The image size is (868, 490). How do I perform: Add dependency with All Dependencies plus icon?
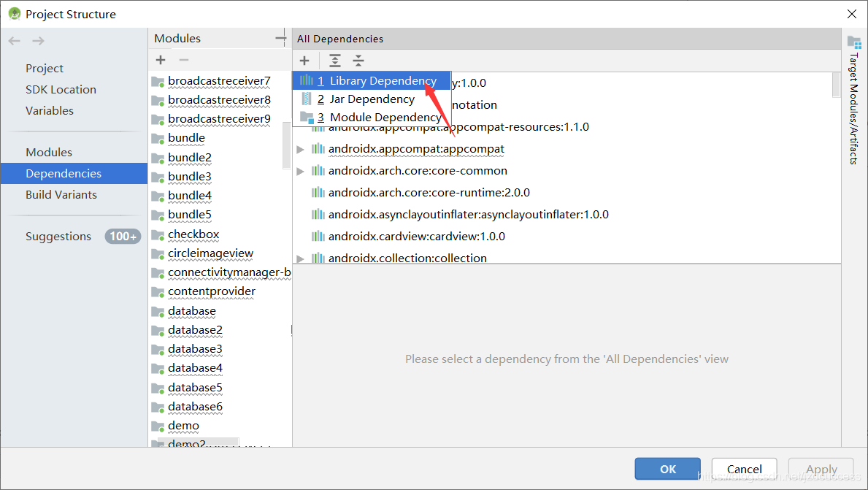click(304, 61)
